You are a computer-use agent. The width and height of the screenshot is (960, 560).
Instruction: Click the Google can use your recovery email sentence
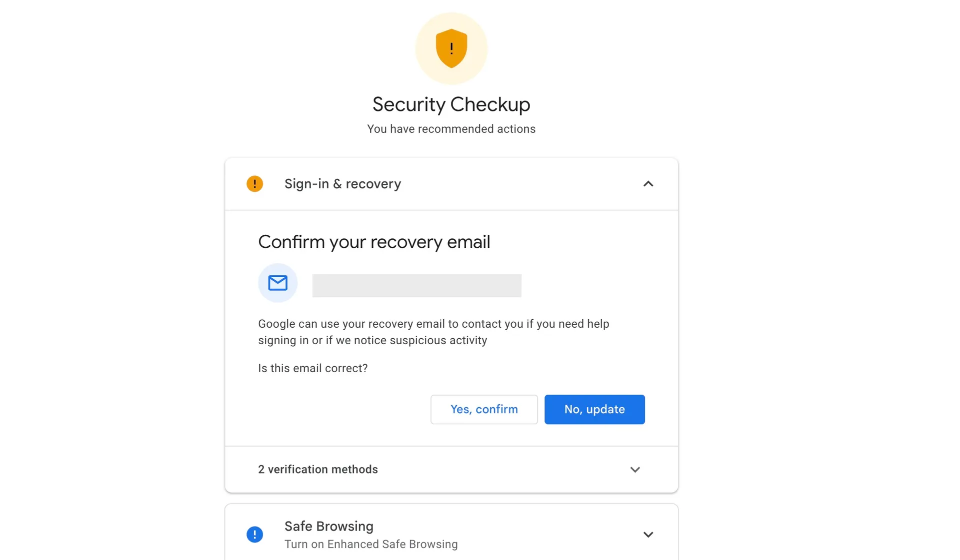tap(433, 324)
